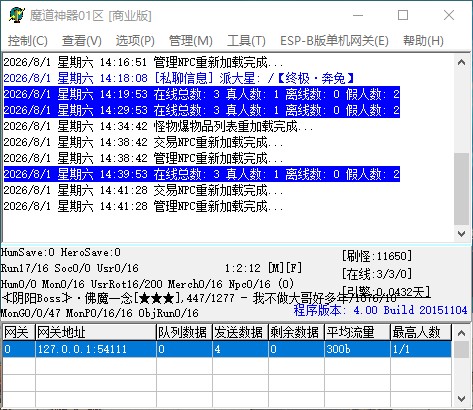Image resolution: width=473 pixels, height=410 pixels.
Task: Select gateway address 127.0.0.1:54111 cell
Action: (96, 349)
